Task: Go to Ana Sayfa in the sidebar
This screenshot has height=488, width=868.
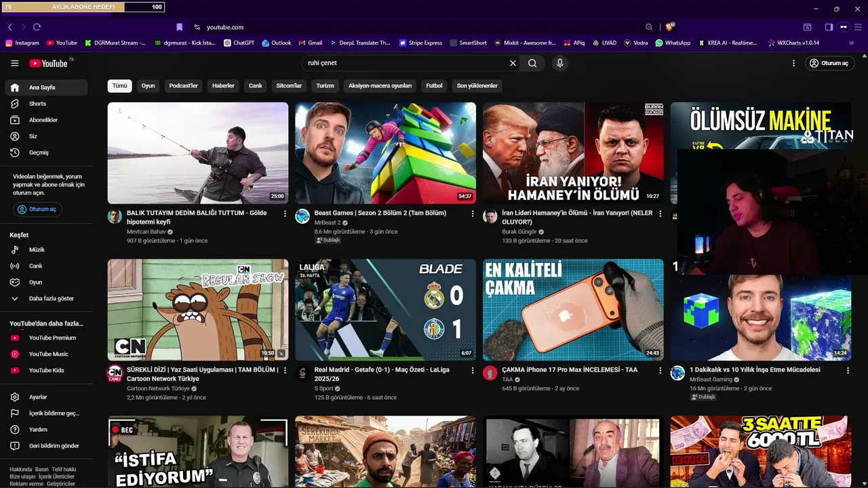Action: [x=46, y=87]
